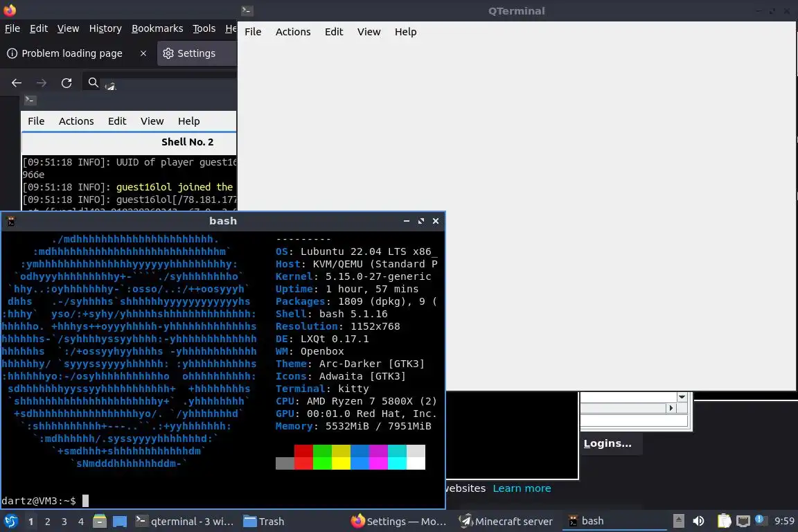Switch to virtual desktop 2
Viewport: 798px width, 532px height.
[47, 522]
